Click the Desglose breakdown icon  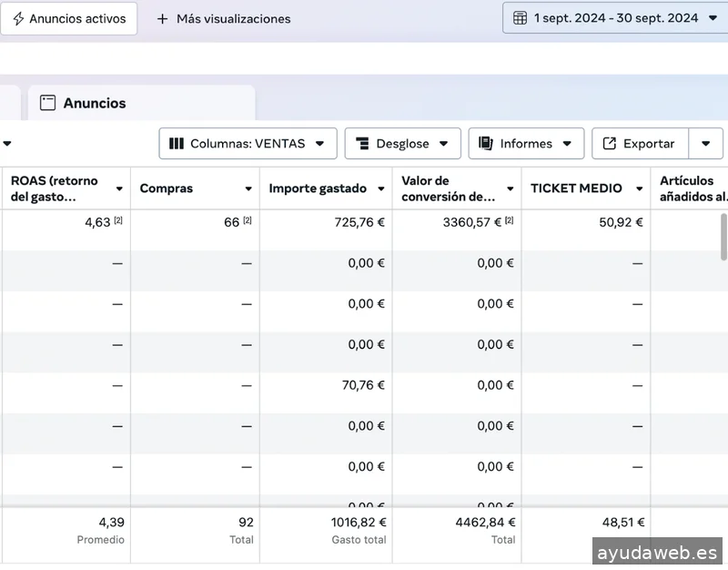[x=362, y=144]
